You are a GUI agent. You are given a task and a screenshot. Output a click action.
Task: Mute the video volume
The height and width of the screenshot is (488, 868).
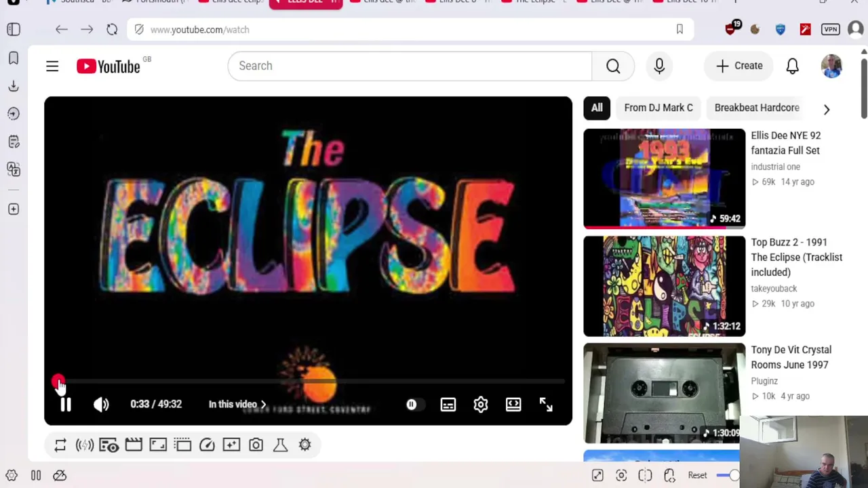tap(101, 405)
